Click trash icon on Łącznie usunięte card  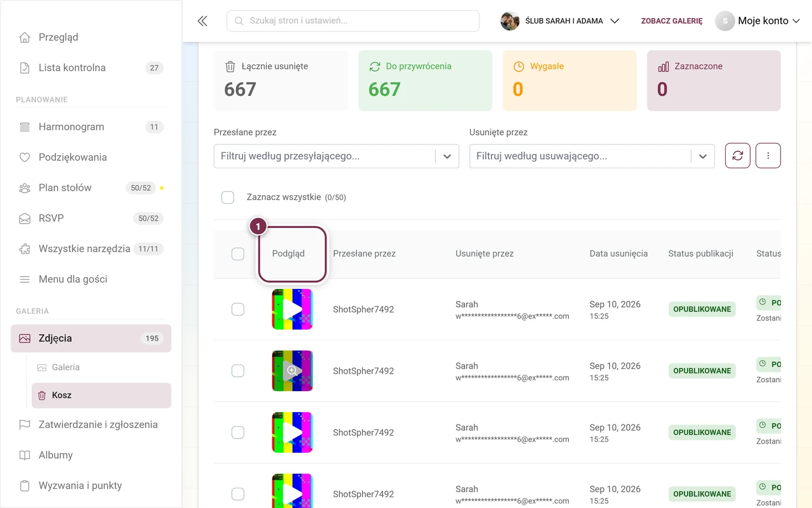click(x=230, y=67)
